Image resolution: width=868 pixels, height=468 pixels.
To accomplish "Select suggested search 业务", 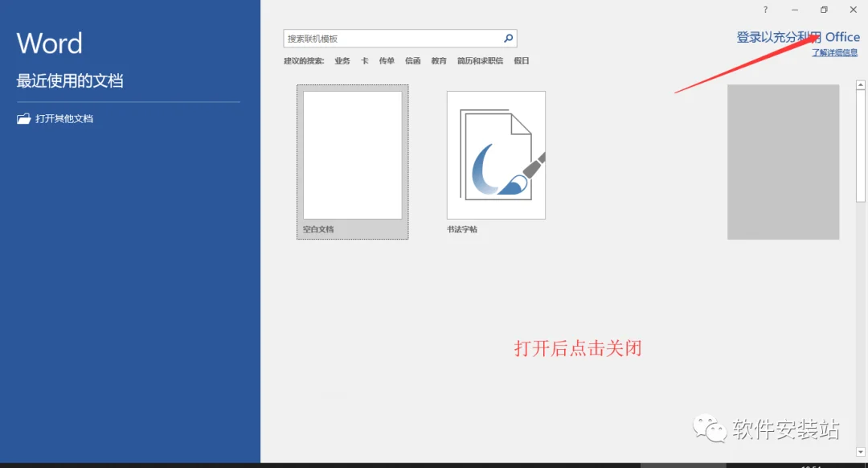I will (x=342, y=61).
